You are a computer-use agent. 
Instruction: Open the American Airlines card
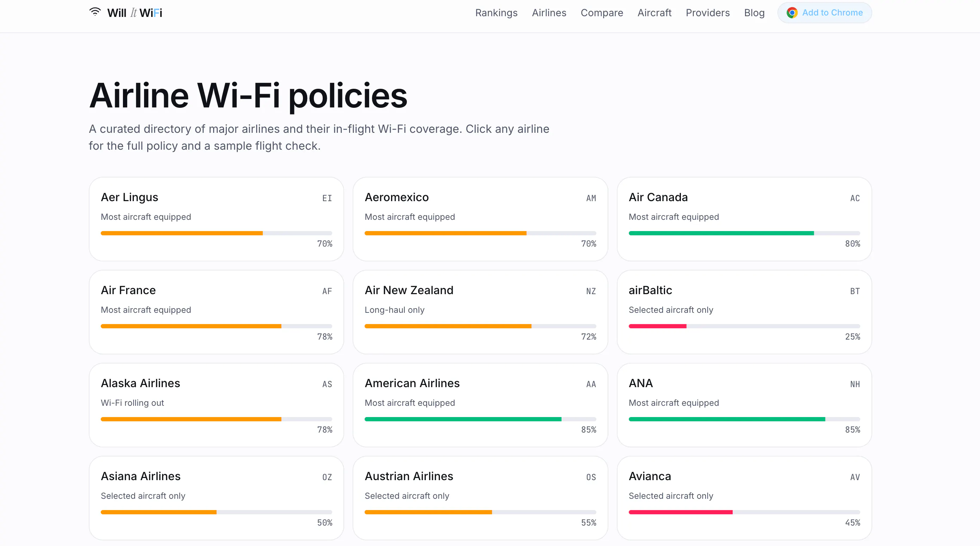[x=480, y=405]
